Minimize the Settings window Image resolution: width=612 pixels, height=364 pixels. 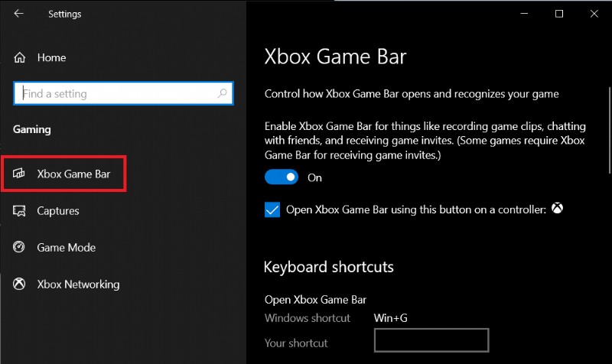524,14
